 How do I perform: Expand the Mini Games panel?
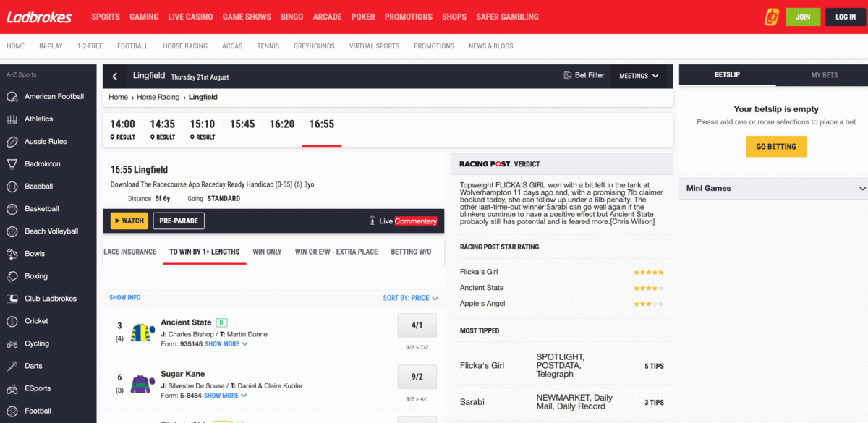coord(773,188)
